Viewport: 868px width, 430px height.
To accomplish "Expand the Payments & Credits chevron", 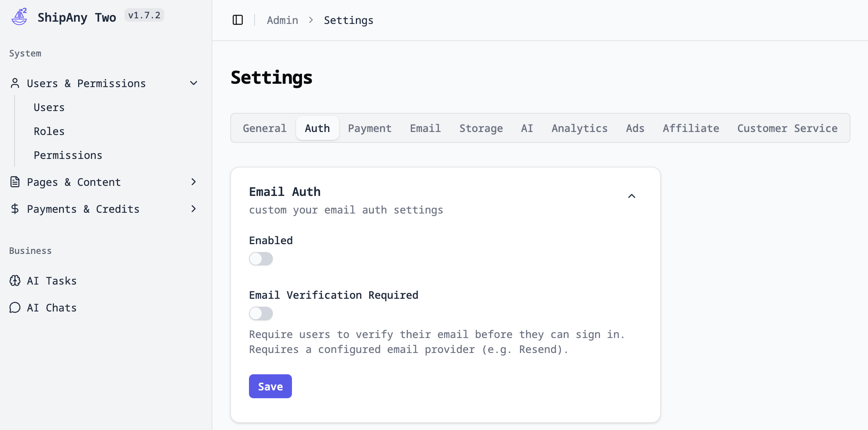I will 194,209.
